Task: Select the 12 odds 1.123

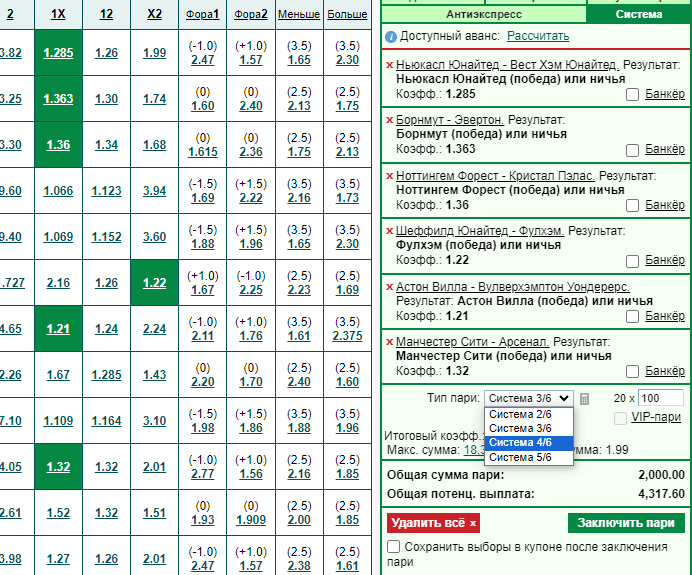Action: click(106, 191)
